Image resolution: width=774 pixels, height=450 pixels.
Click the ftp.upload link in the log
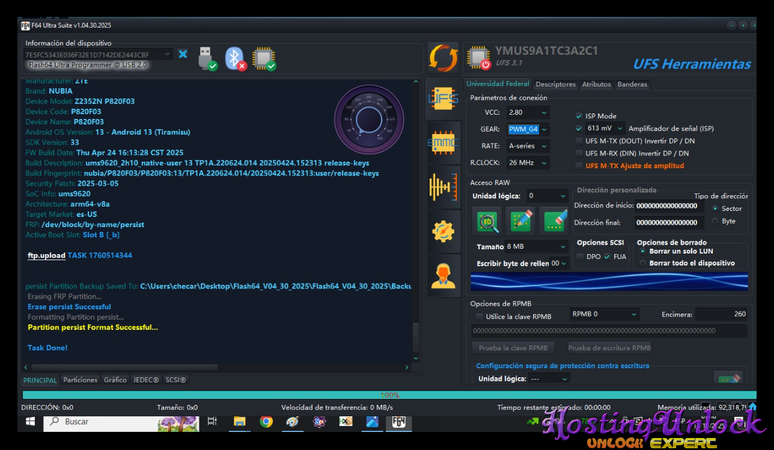[x=46, y=256]
